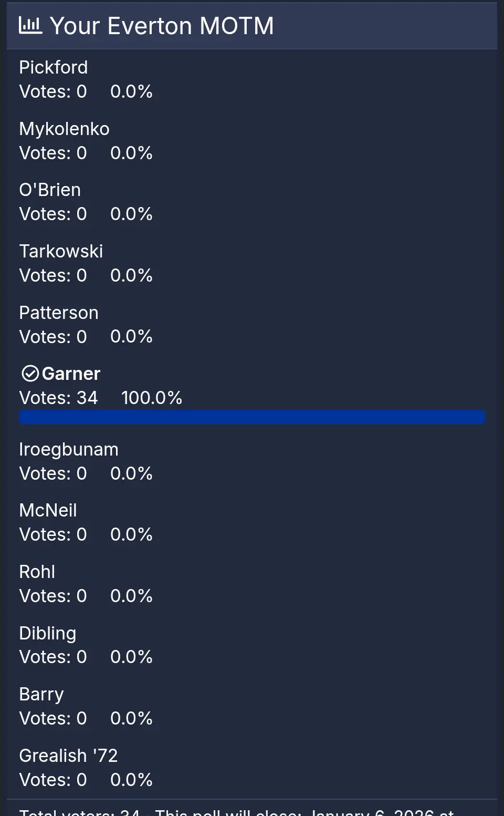This screenshot has height=816, width=504.
Task: Click Pickford's "Votes: 0" count
Action: click(53, 92)
